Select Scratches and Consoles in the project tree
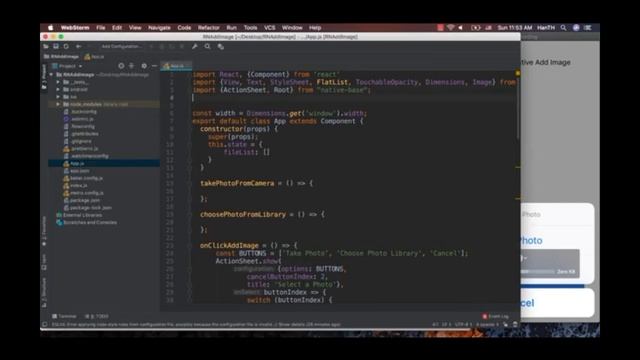The width and height of the screenshot is (640, 360). (87, 222)
